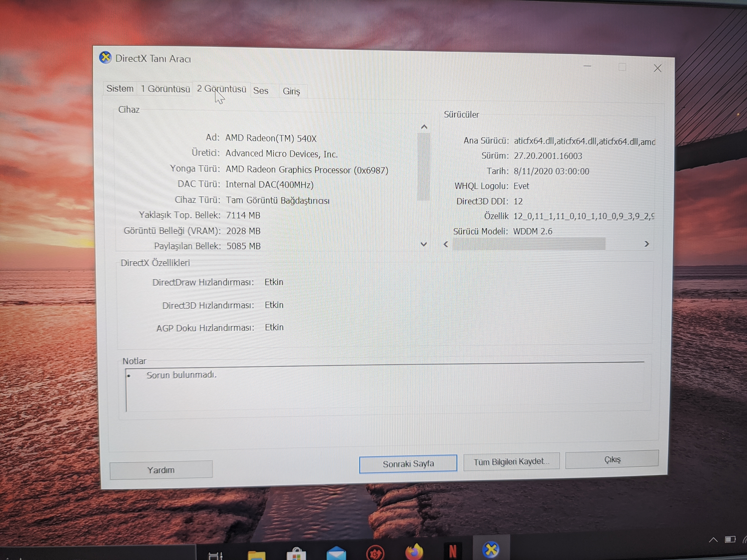
Task: Minimize the DirectX Tanı Aracı window
Action: [x=587, y=66]
